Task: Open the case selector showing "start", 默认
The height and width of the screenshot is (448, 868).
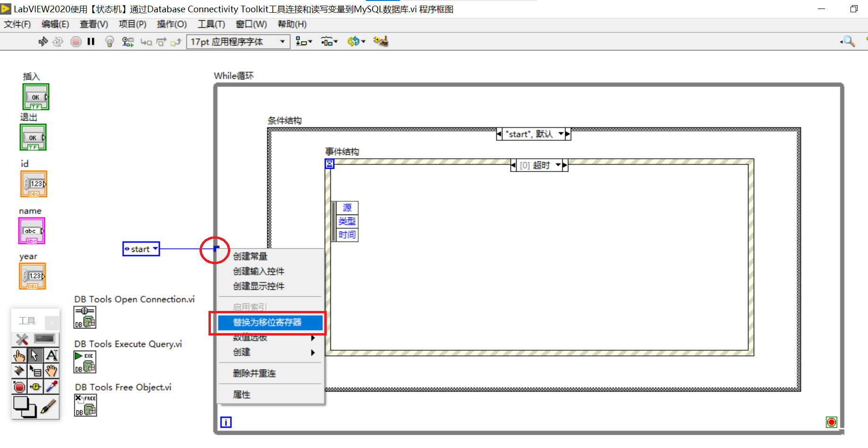Action: [533, 134]
